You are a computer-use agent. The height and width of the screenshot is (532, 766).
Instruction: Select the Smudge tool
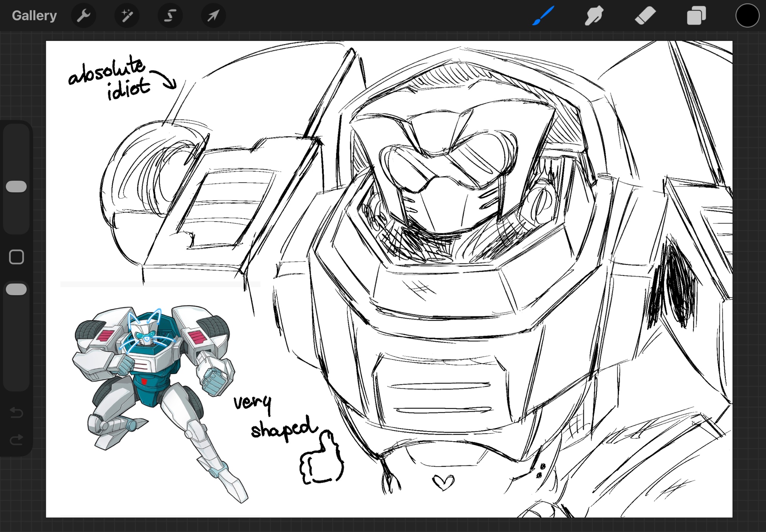pos(594,16)
